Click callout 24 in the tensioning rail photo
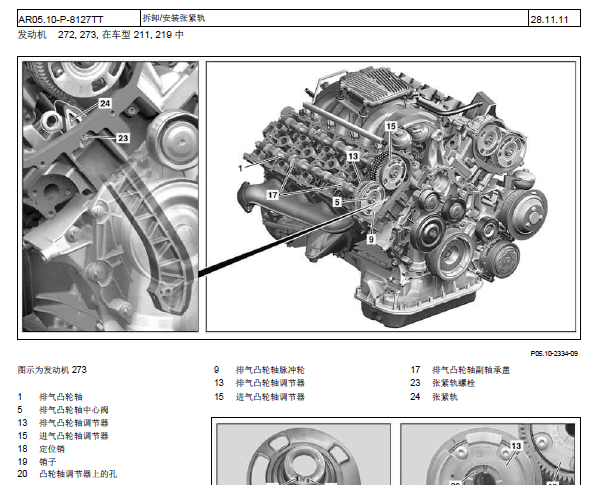 pyautogui.click(x=105, y=103)
